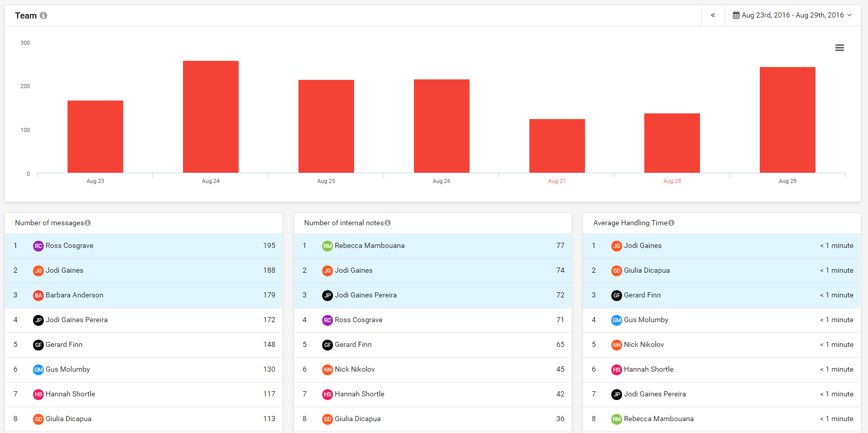868x433 pixels.
Task: Select Ross Cosgrave name in messages list
Action: (x=70, y=245)
